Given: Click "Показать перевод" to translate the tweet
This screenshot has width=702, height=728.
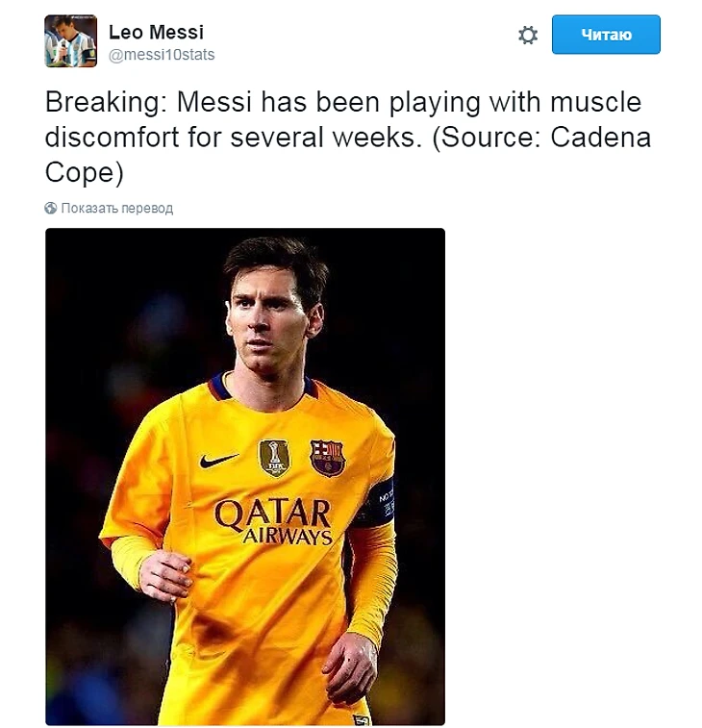Looking at the screenshot, I should (116, 208).
